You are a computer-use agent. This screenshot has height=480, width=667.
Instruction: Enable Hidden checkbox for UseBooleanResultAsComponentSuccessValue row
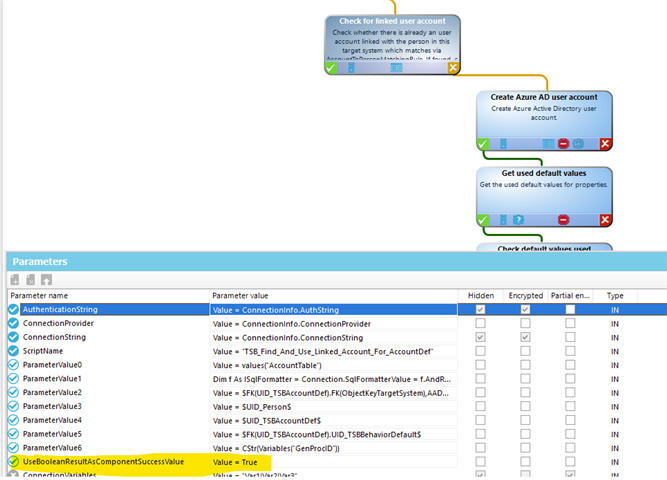(481, 462)
